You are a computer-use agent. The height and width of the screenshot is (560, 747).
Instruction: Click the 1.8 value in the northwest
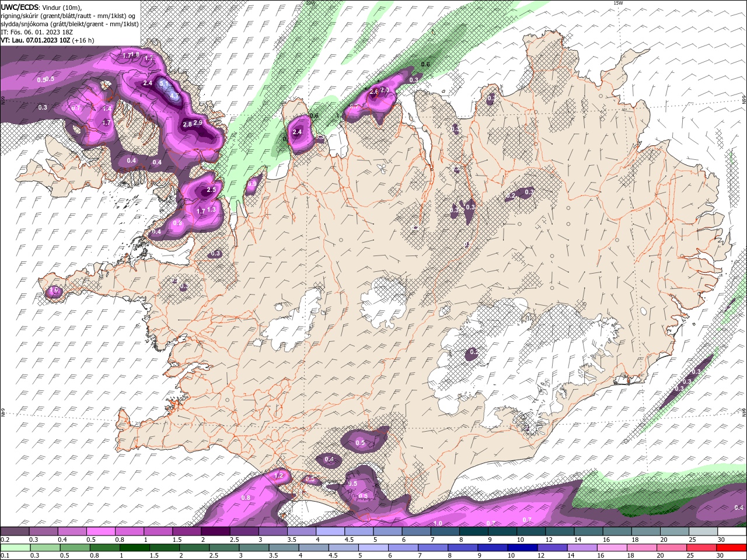[135, 54]
